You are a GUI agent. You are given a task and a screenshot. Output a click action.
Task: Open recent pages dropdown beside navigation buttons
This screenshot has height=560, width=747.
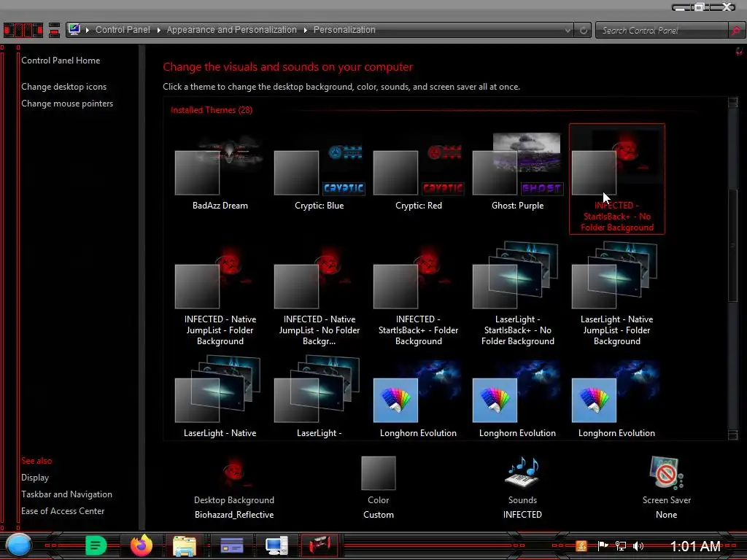[x=54, y=29]
